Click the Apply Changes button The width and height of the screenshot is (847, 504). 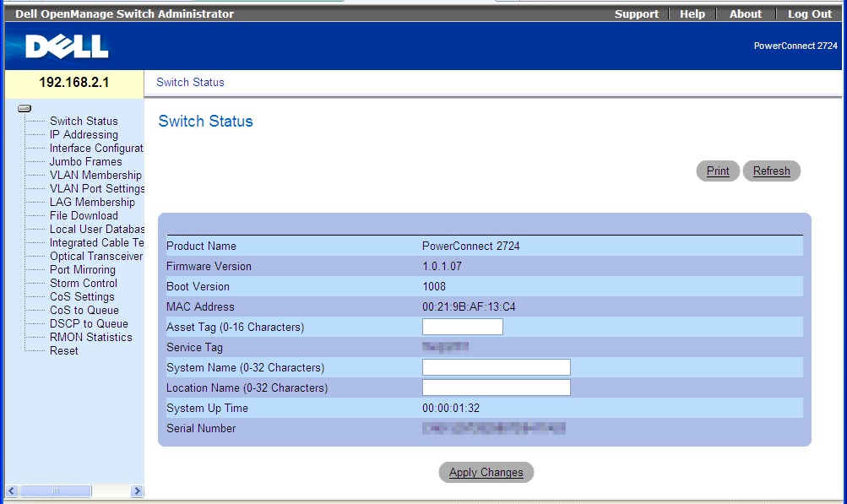point(486,472)
